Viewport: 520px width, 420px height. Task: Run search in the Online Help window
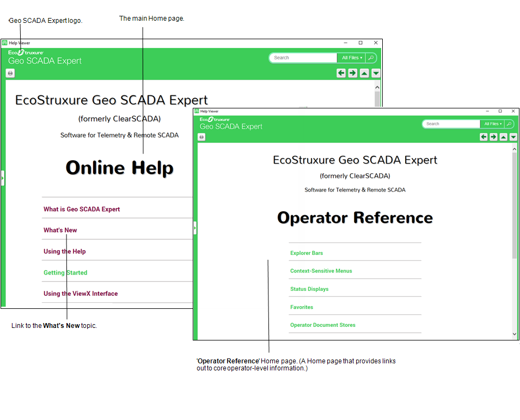371,58
